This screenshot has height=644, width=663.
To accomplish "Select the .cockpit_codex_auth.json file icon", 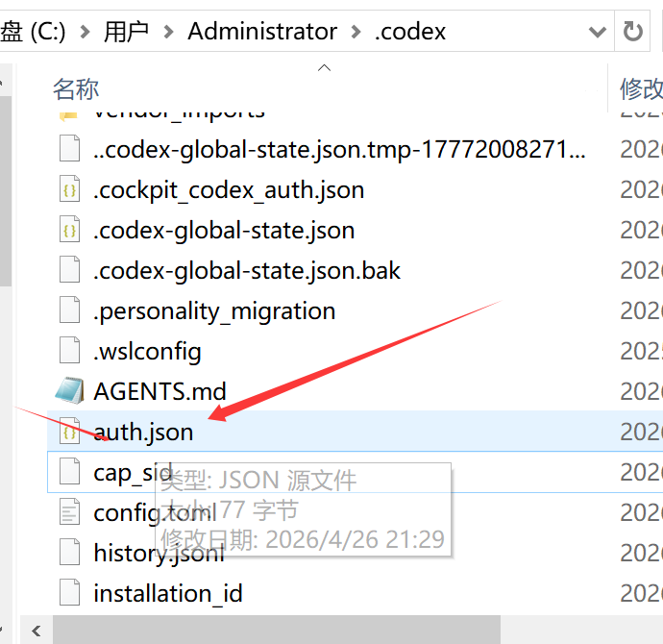I will 70,189.
